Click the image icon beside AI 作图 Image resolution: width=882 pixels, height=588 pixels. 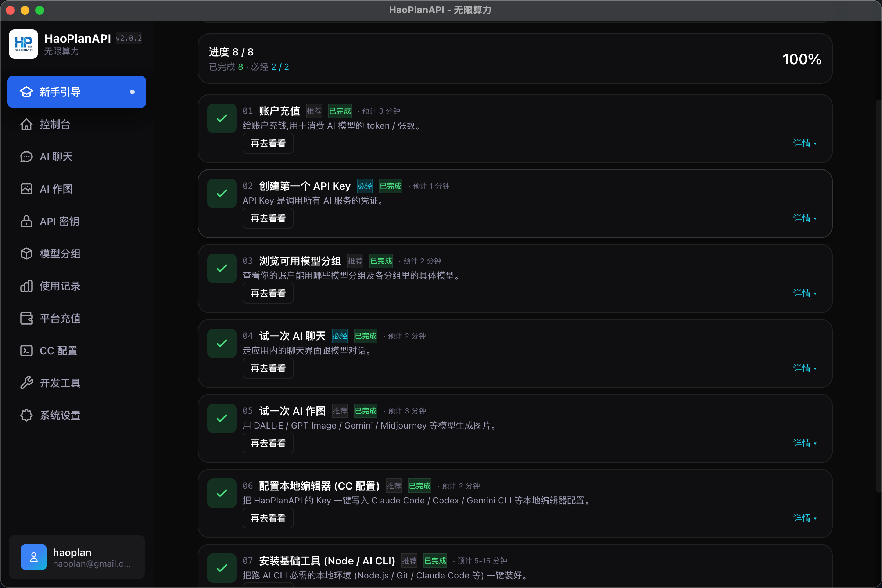coord(26,189)
